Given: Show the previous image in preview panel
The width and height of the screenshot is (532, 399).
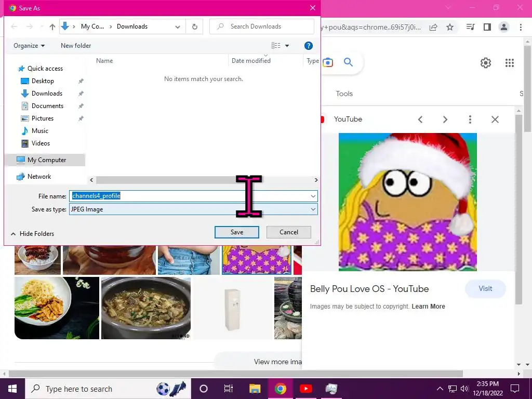Looking at the screenshot, I should tap(420, 119).
